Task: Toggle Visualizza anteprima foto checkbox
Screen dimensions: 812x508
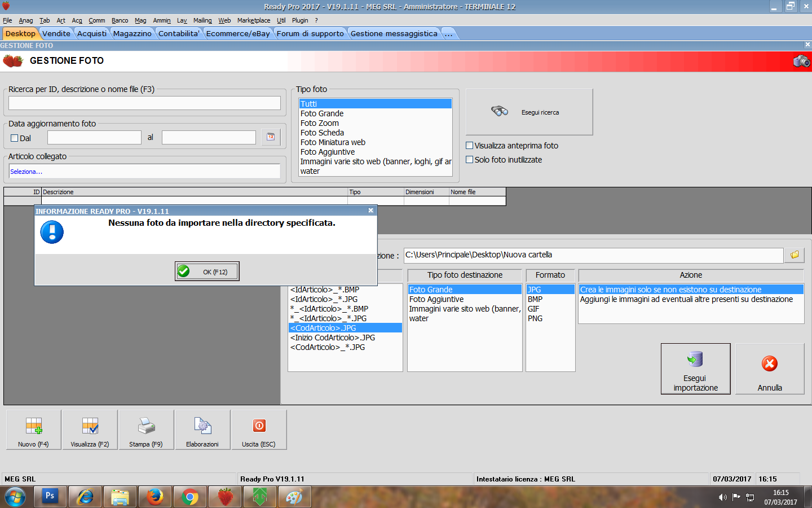Action: coord(469,146)
